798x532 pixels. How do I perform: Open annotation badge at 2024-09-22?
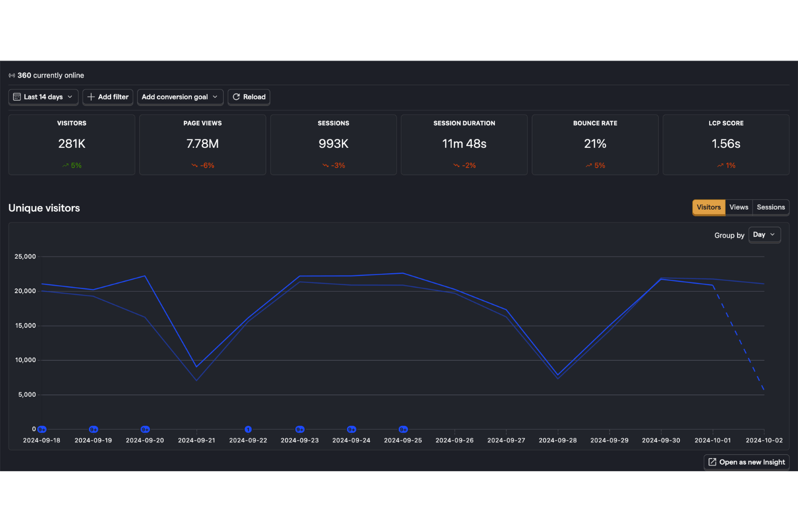(248, 429)
